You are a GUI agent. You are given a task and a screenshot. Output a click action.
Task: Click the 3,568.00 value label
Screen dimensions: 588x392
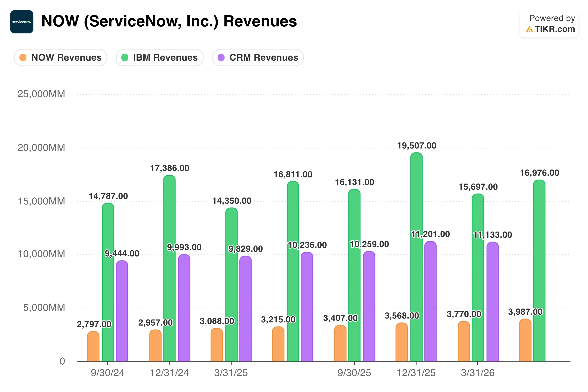point(402,316)
